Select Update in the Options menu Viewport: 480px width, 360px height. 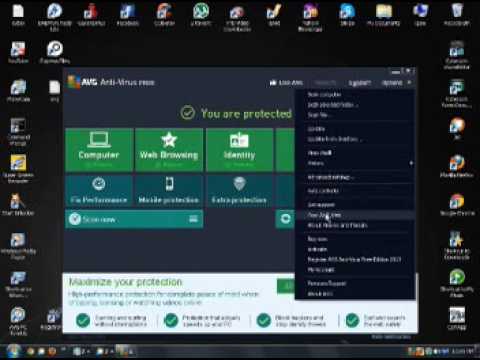(316, 129)
